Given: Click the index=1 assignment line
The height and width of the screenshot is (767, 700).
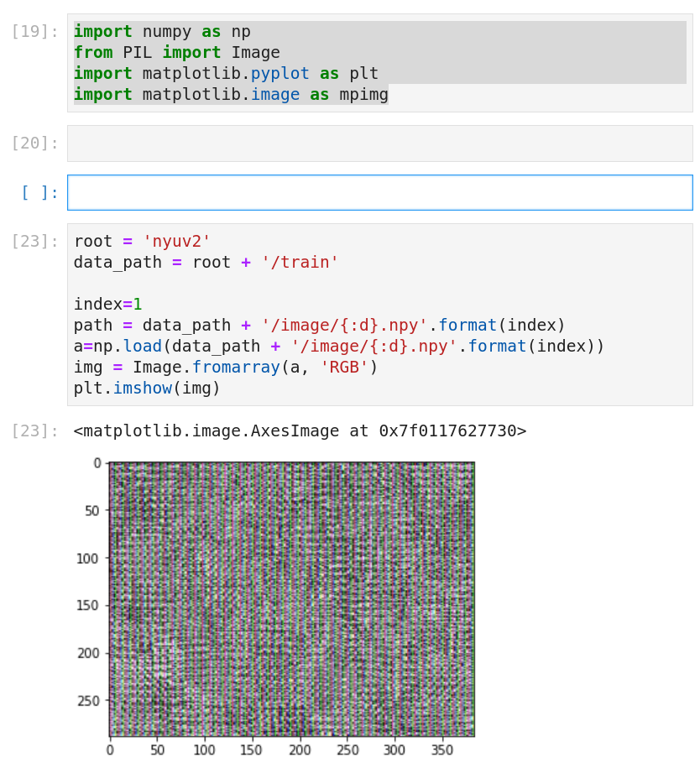Looking at the screenshot, I should [109, 304].
